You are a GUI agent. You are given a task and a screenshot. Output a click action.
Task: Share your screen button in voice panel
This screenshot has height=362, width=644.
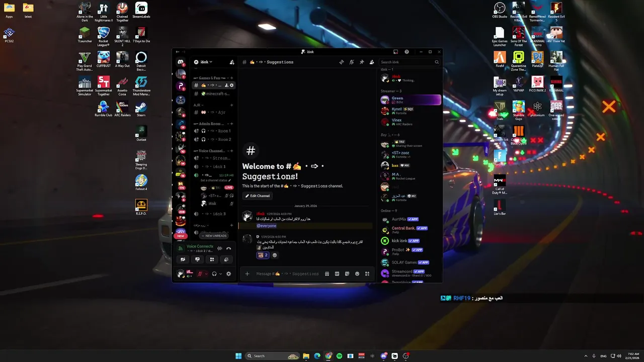(197, 259)
